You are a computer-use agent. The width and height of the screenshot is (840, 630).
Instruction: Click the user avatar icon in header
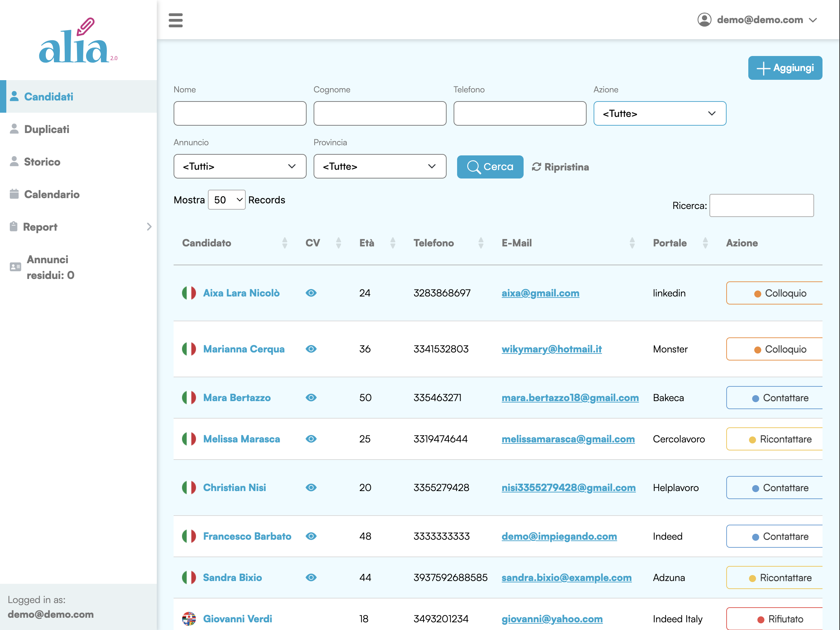(704, 20)
